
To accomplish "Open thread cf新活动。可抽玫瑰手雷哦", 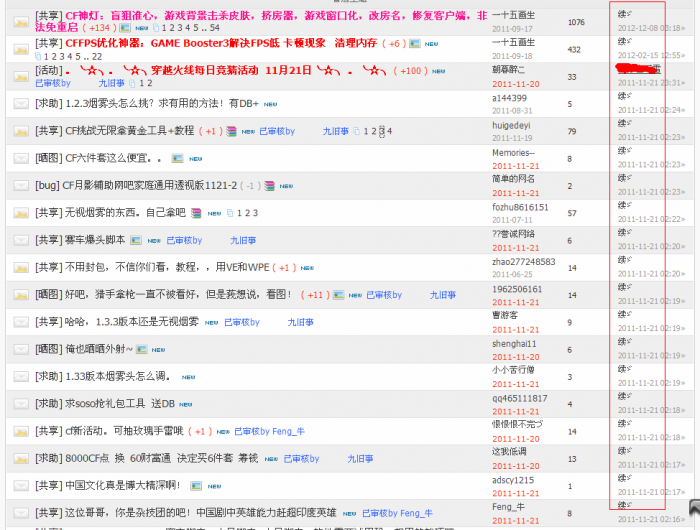I will pos(124,431).
